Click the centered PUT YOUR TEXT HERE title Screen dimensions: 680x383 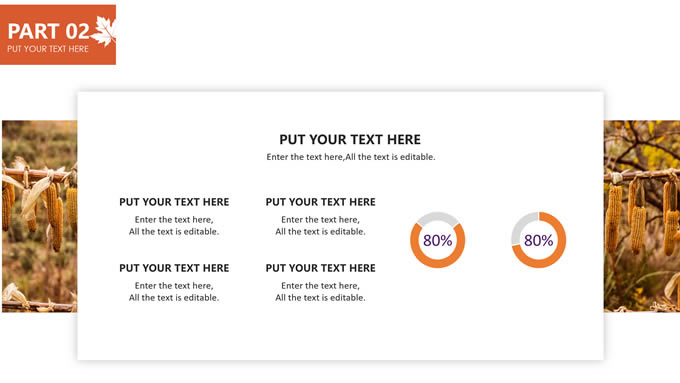tap(350, 140)
